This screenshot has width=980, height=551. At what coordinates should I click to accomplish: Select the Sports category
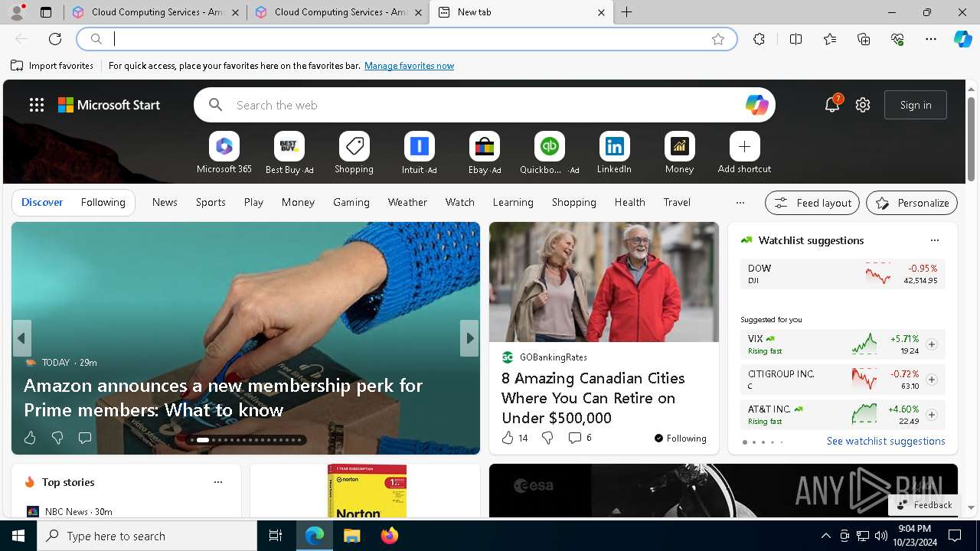[211, 202]
